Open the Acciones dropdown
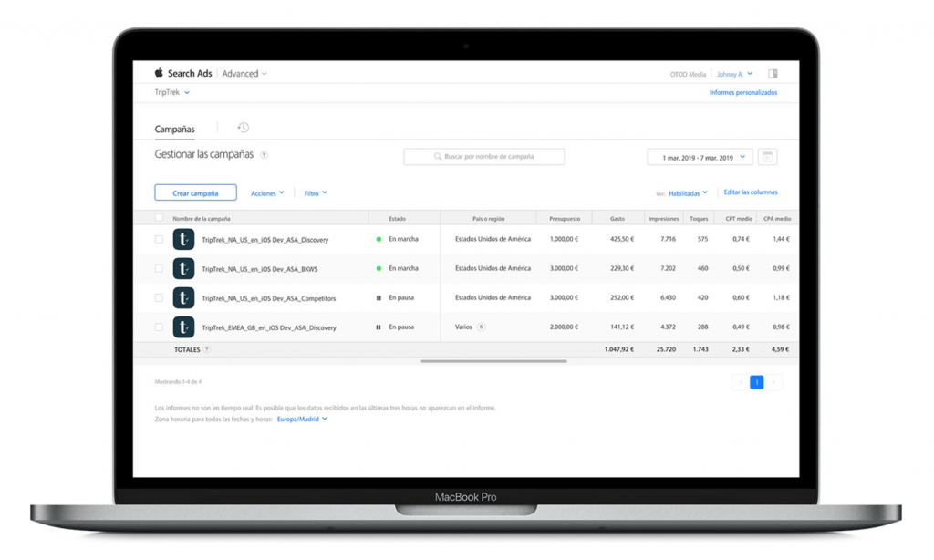Image resolution: width=934 pixels, height=560 pixels. tap(267, 193)
